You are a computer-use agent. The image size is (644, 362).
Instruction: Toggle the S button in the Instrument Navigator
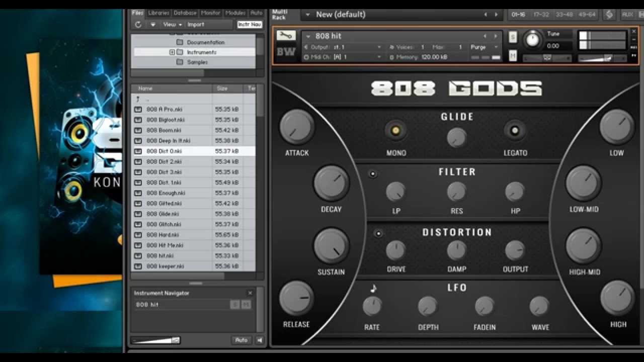click(235, 304)
